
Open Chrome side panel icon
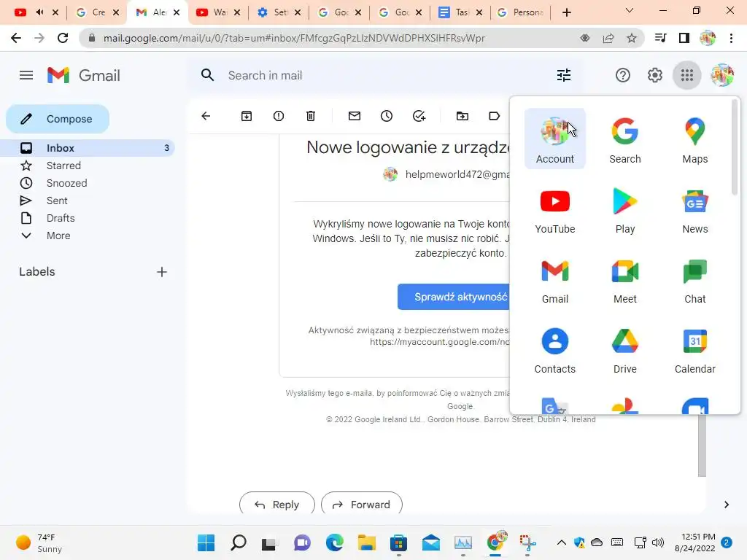pos(684,38)
